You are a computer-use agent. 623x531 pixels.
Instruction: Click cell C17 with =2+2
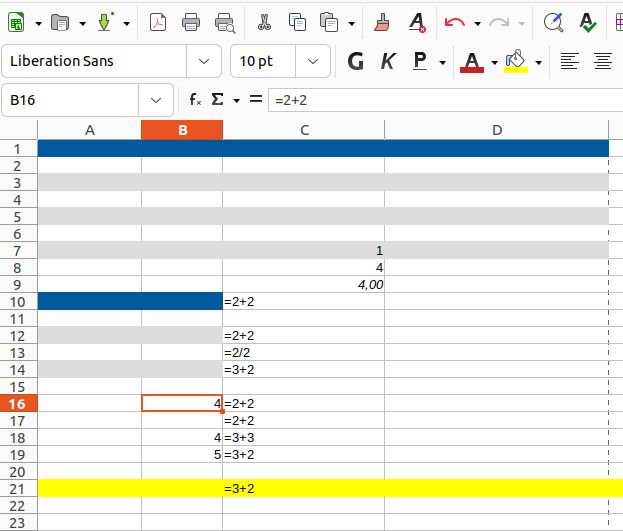pyautogui.click(x=304, y=421)
